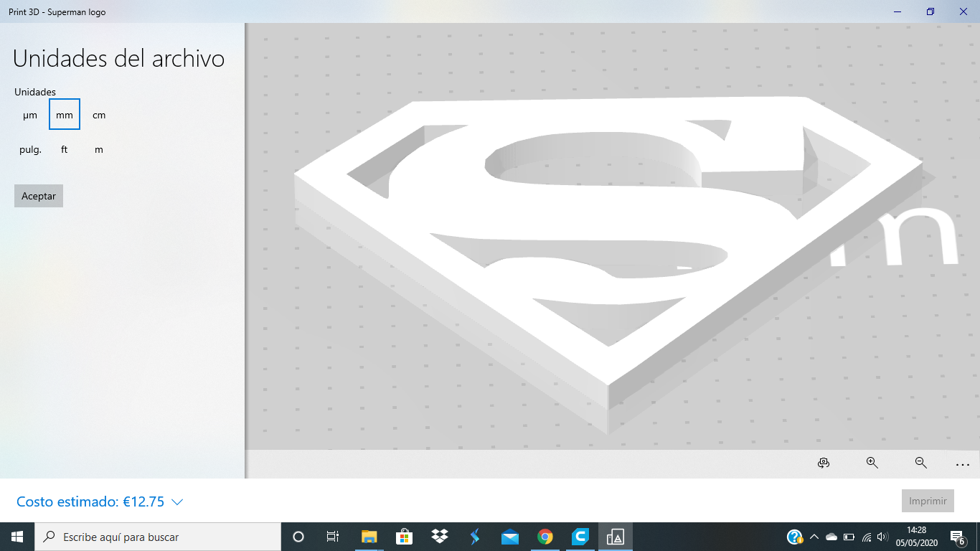The image size is (980, 551).
Task: Launch Google Chrome from the taskbar
Action: pyautogui.click(x=545, y=537)
